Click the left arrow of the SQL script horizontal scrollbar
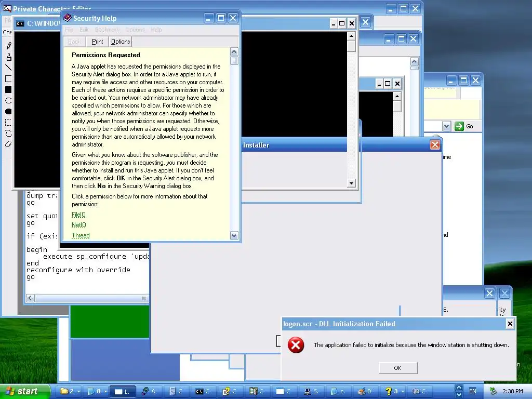532x399 pixels. 30,298
